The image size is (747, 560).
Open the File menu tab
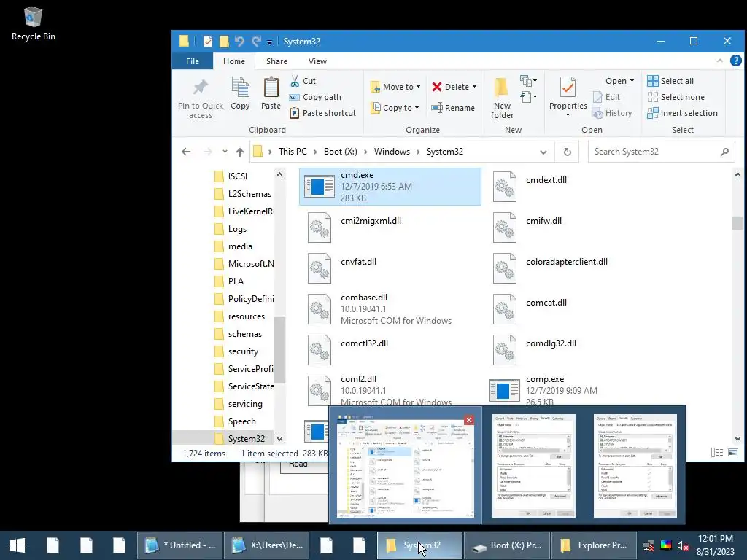193,61
